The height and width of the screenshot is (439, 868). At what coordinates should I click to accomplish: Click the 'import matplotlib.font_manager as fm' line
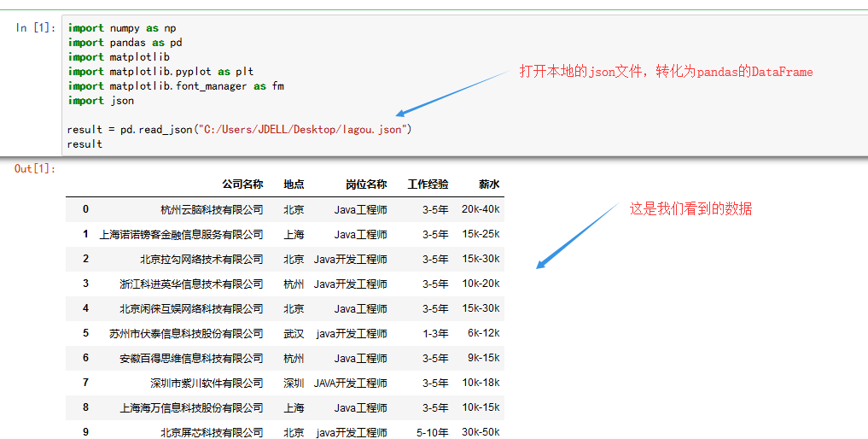click(x=176, y=86)
